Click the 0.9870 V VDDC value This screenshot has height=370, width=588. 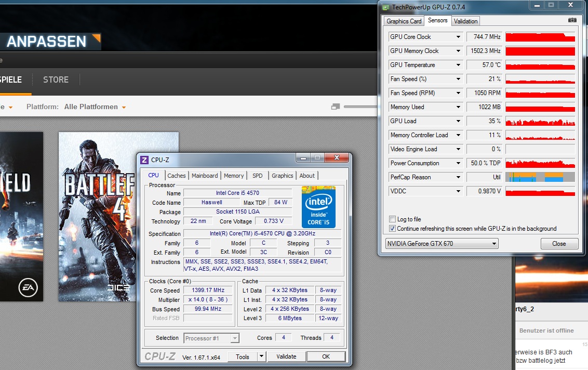pos(484,191)
